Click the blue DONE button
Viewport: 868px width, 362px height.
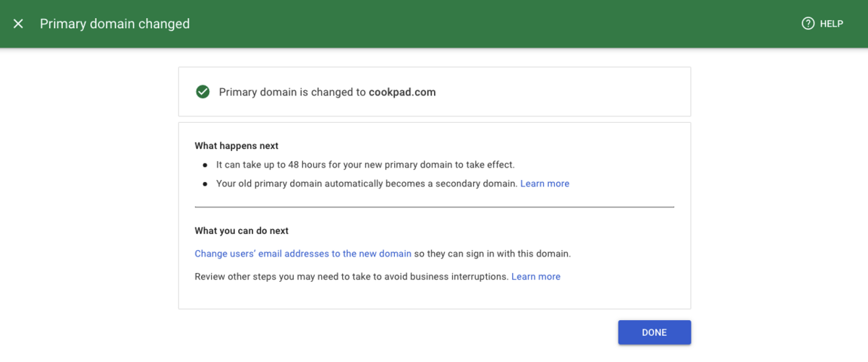[655, 332]
